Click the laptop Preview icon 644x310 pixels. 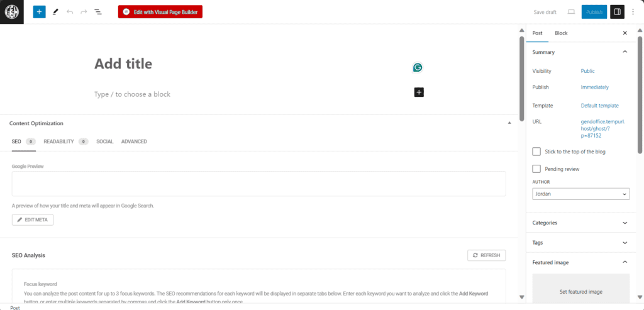pyautogui.click(x=571, y=12)
